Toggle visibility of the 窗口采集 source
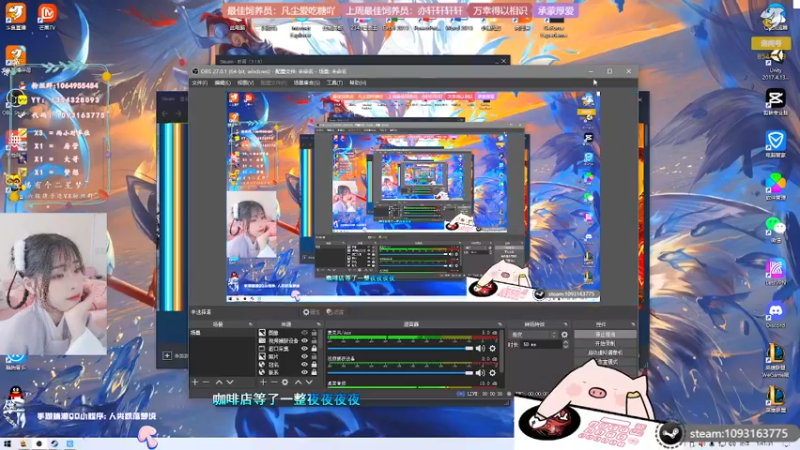The width and height of the screenshot is (800, 450). [x=305, y=348]
